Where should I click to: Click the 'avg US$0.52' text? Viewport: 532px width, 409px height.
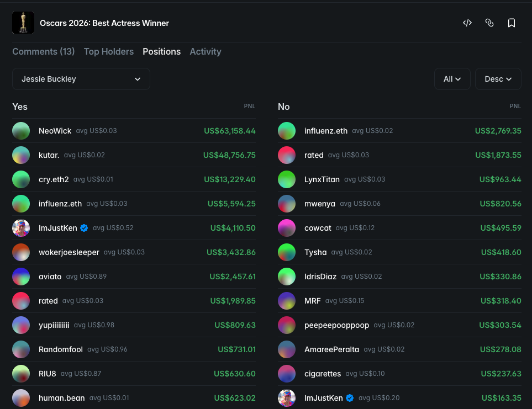coord(113,228)
